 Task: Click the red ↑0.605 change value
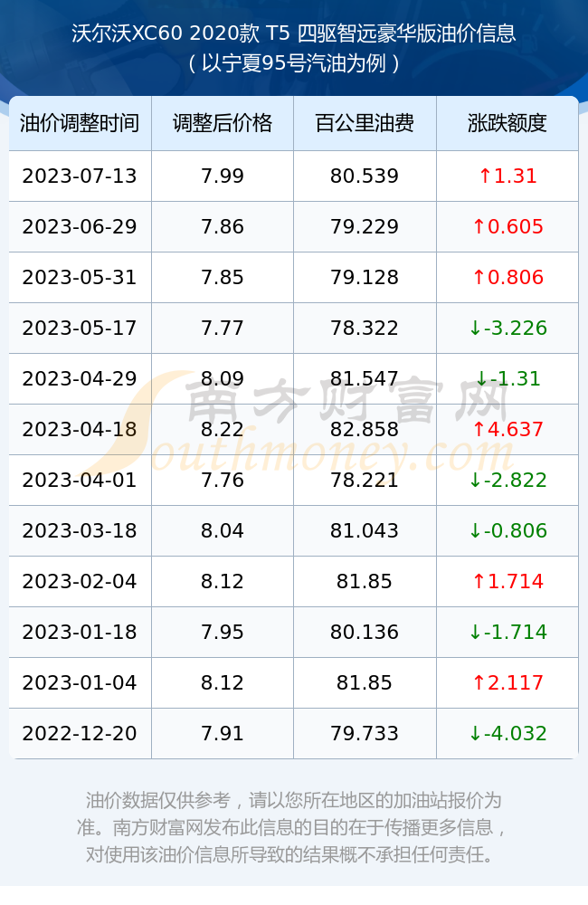click(x=507, y=227)
